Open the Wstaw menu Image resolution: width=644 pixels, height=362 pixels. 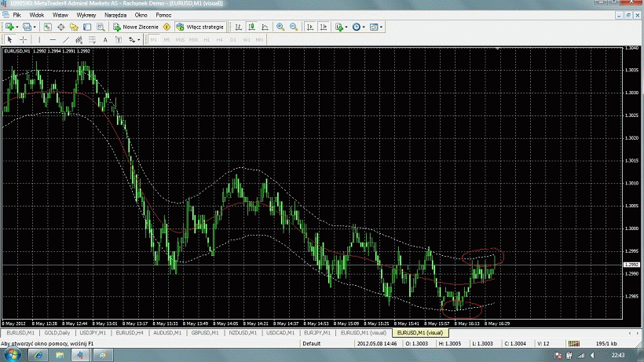[60, 15]
